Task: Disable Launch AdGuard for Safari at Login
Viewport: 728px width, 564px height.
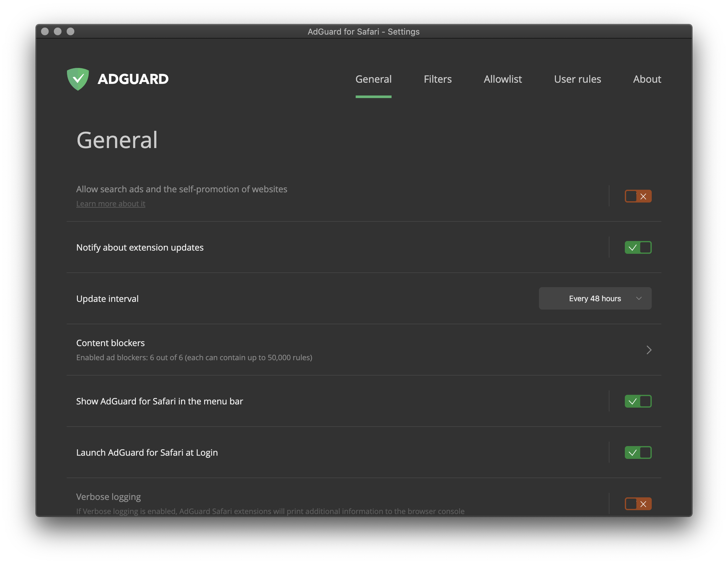Action: (x=638, y=453)
